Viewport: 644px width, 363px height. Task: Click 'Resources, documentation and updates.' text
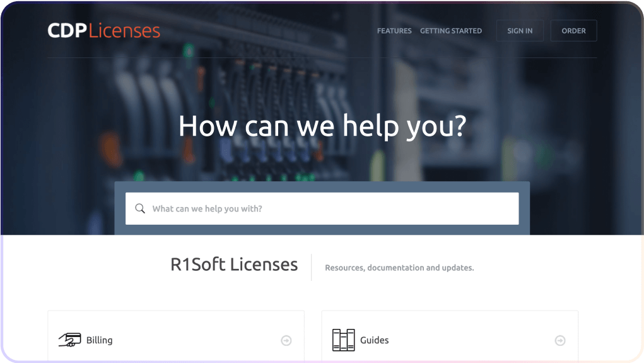(399, 268)
